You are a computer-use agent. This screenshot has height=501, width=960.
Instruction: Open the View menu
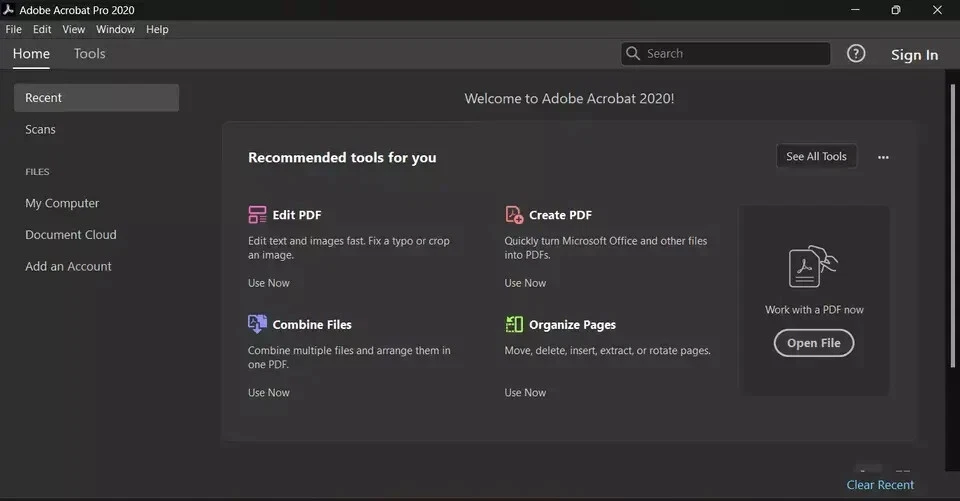tap(73, 29)
